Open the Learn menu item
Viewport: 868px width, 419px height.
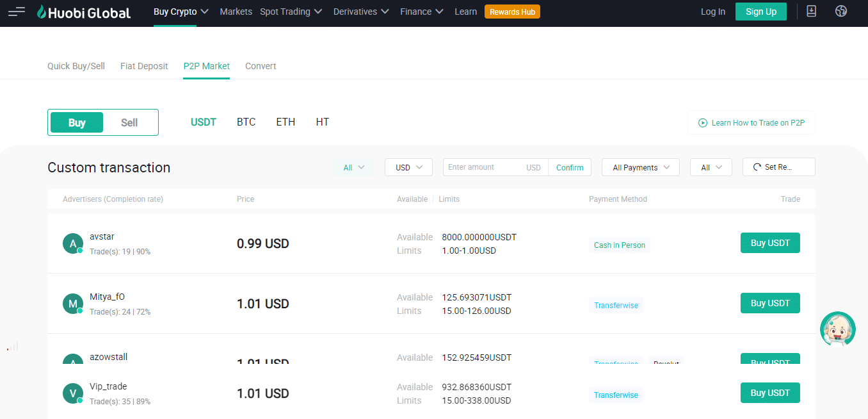click(x=465, y=12)
